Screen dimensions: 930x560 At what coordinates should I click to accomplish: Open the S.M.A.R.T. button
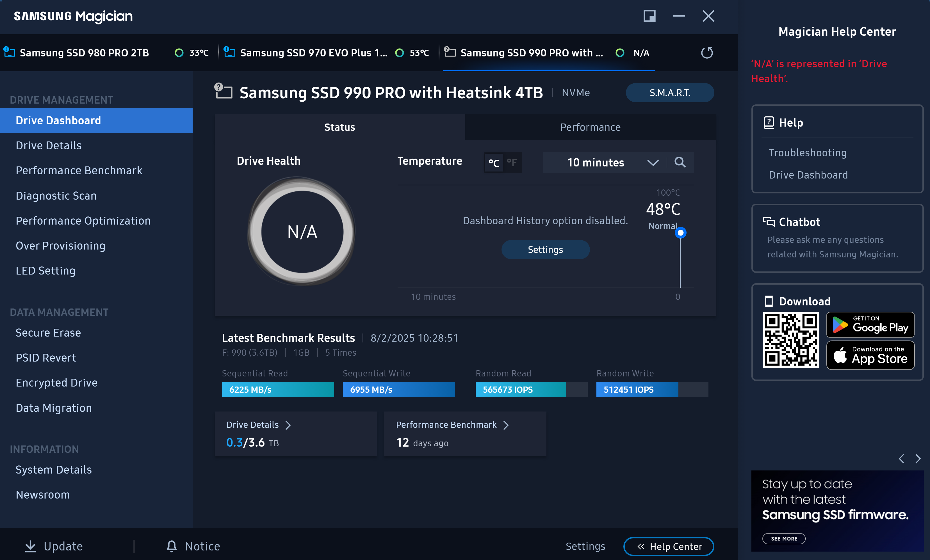click(670, 92)
